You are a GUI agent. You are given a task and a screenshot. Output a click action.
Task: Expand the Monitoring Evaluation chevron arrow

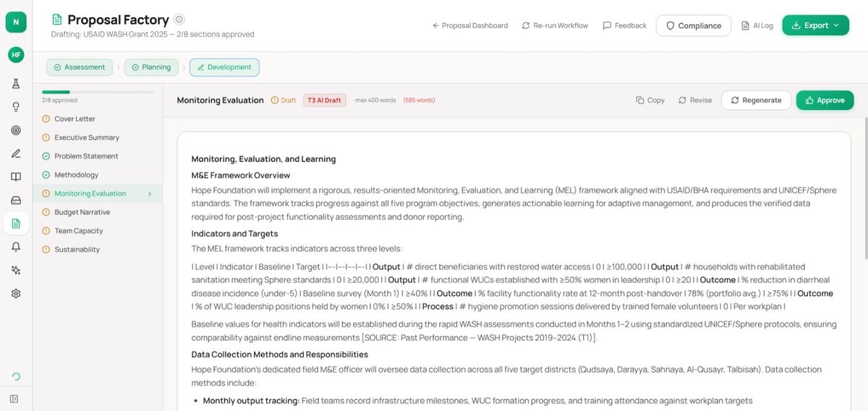pyautogui.click(x=150, y=194)
